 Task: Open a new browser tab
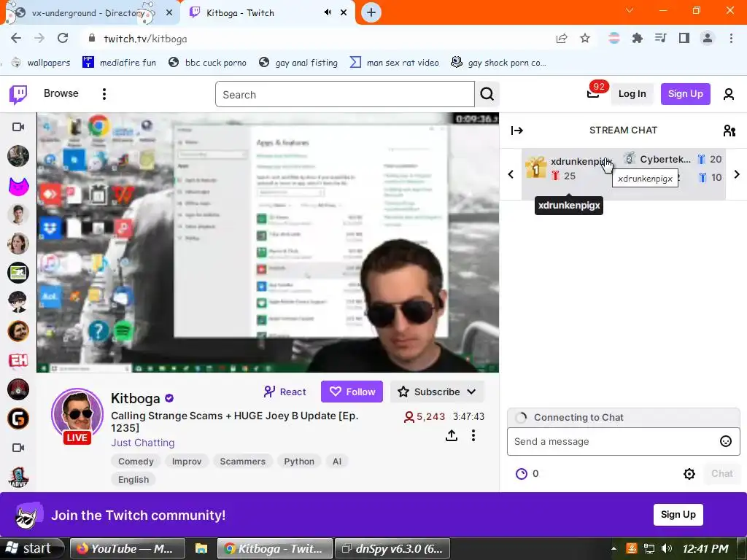tap(371, 12)
